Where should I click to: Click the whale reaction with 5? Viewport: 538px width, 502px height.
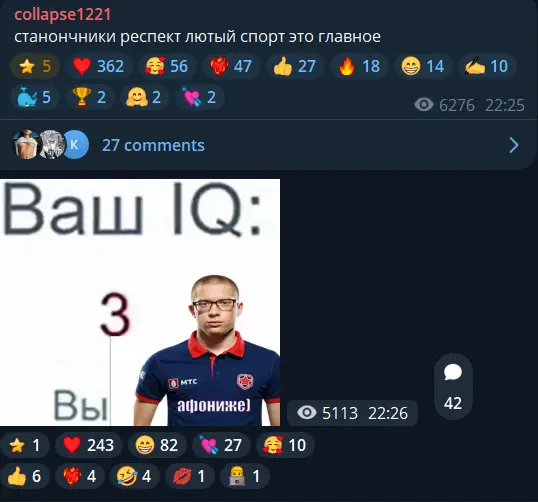coord(34,97)
